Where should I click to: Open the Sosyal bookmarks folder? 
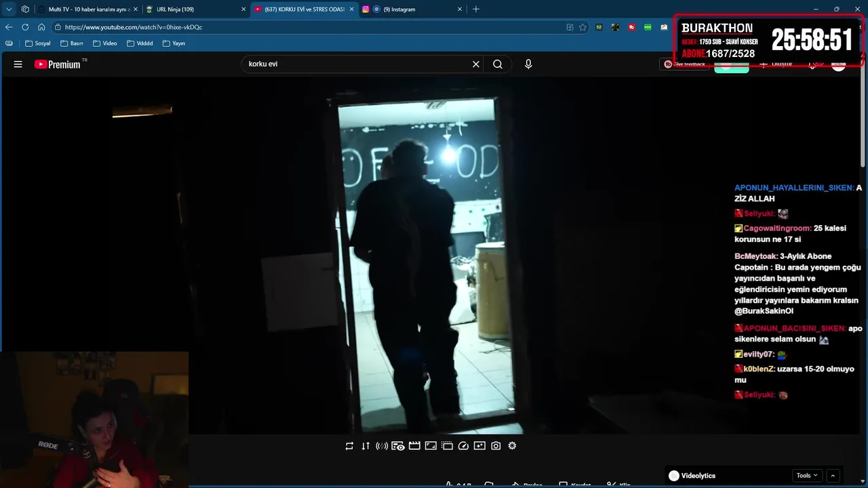tap(37, 43)
